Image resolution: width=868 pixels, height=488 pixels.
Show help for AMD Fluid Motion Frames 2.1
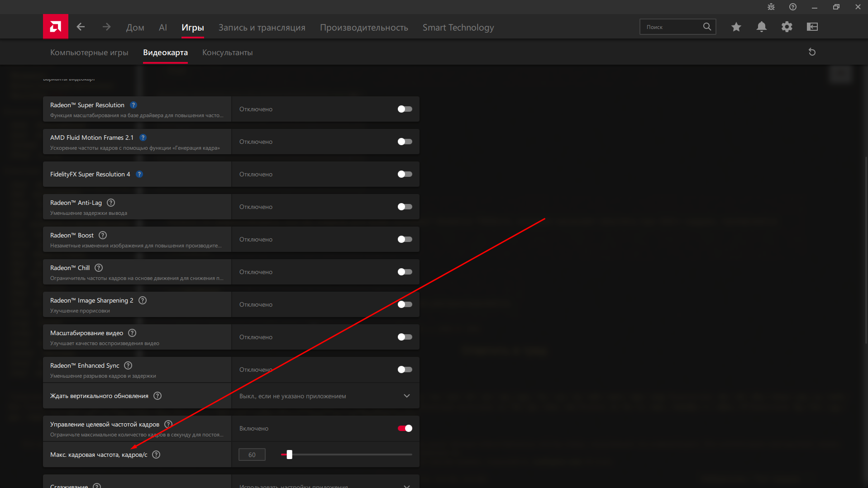point(143,137)
